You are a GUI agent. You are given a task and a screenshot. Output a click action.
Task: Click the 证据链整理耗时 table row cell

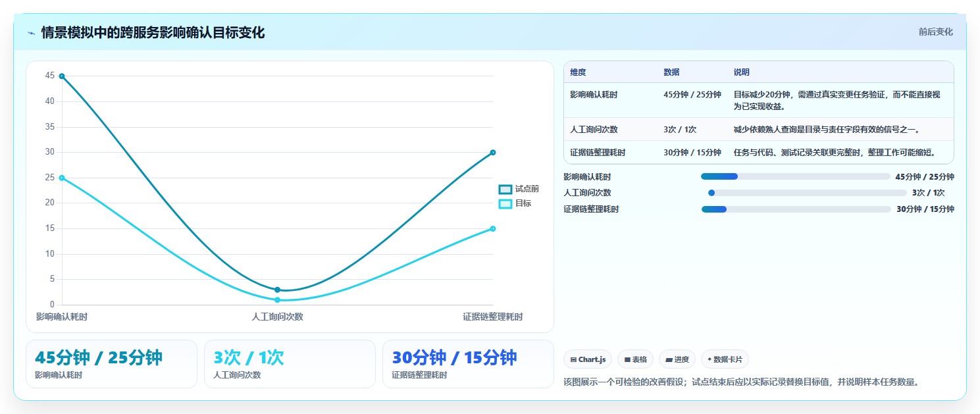tap(598, 153)
